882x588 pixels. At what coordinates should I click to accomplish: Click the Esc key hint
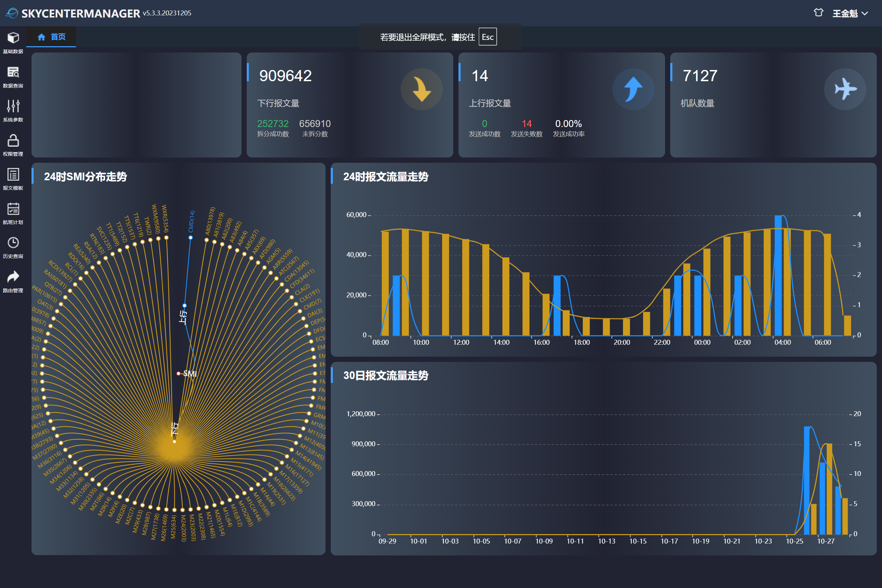click(x=488, y=37)
